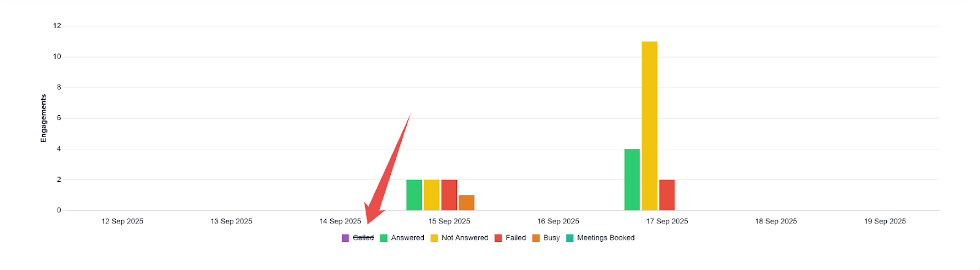This screenshot has height=270, width=980.
Task: Toggle the Not Answered legend label
Action: 464,238
